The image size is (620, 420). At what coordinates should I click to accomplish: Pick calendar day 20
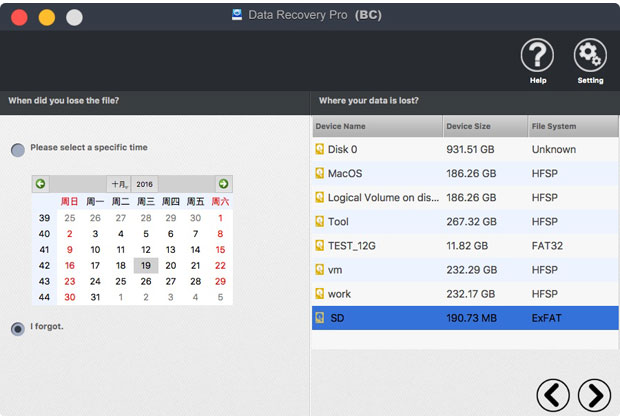coord(171,265)
